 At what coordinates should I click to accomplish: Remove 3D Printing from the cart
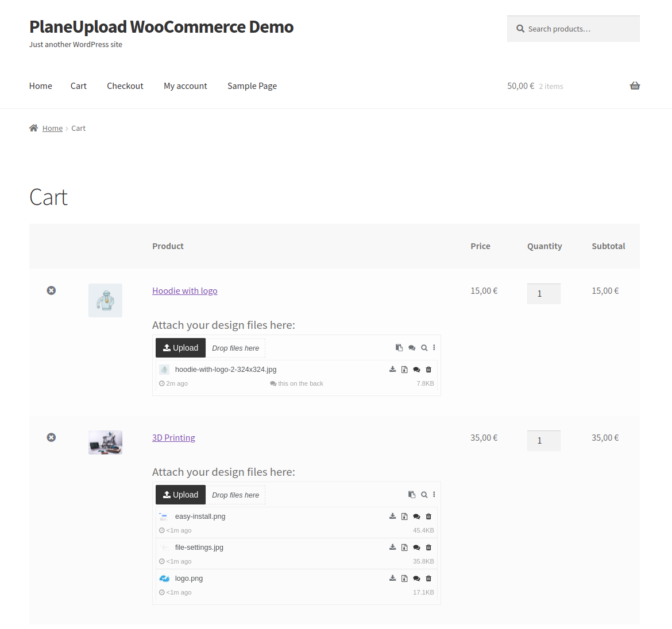(51, 437)
